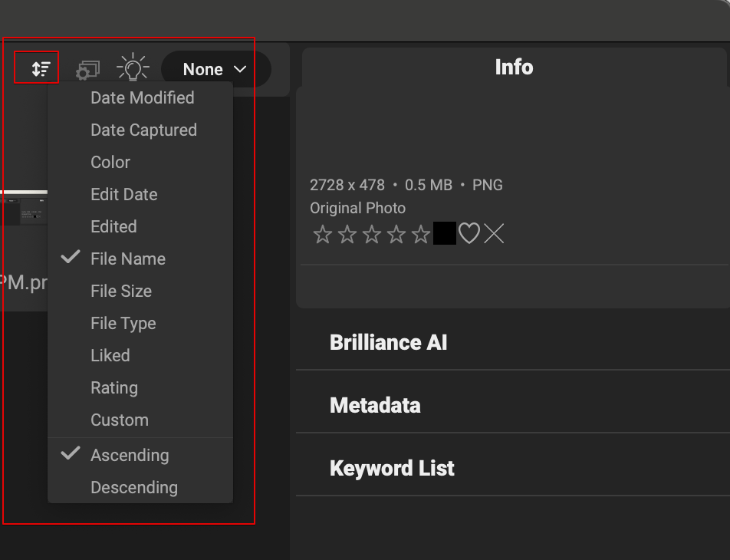
Task: Choose checked File Name sort option
Action: point(127,259)
